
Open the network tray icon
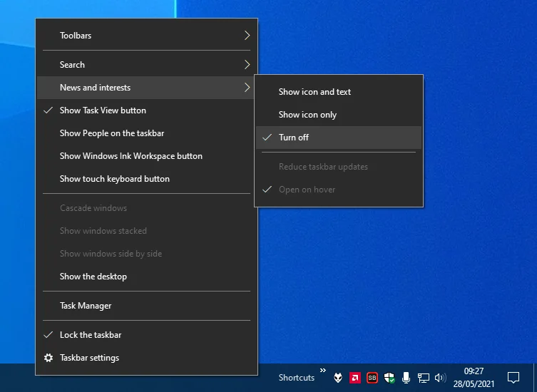coord(424,378)
